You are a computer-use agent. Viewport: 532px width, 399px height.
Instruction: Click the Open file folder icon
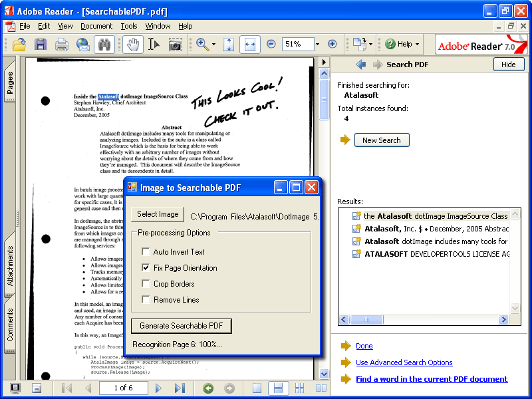tap(19, 45)
